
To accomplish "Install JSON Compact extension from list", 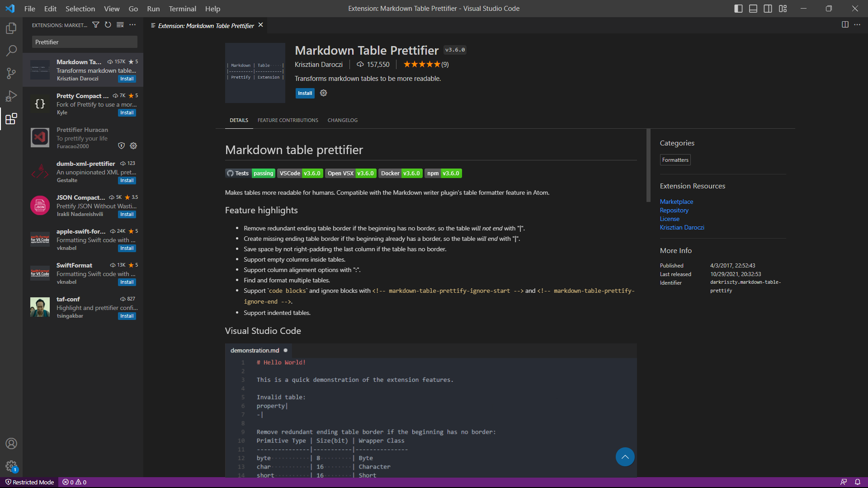I will click(x=127, y=215).
